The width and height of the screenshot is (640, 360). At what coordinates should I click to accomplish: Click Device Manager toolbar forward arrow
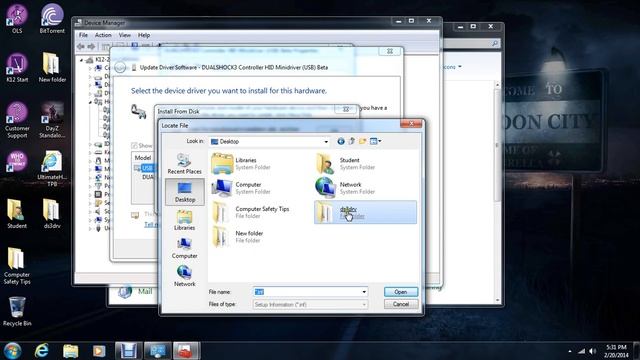coord(91,47)
